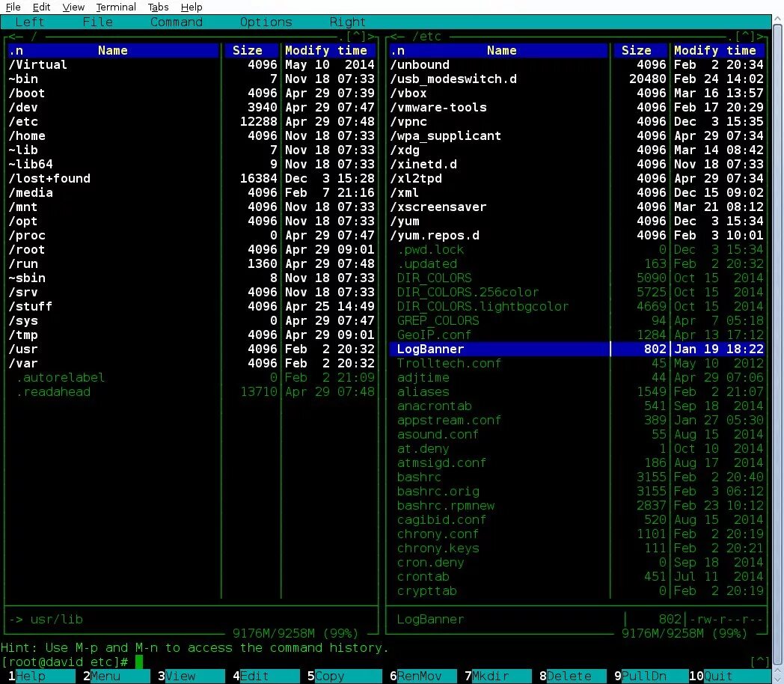784x684 pixels.
Task: Click the 9 PullDn function key button
Action: [x=648, y=676]
